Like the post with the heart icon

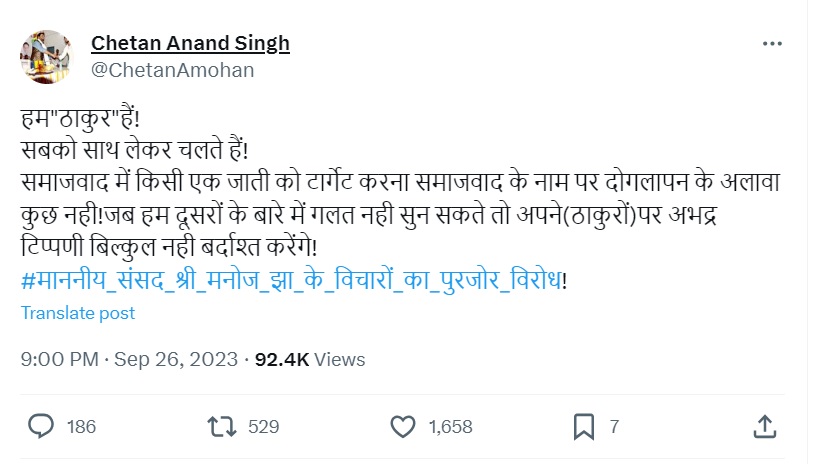pos(402,427)
